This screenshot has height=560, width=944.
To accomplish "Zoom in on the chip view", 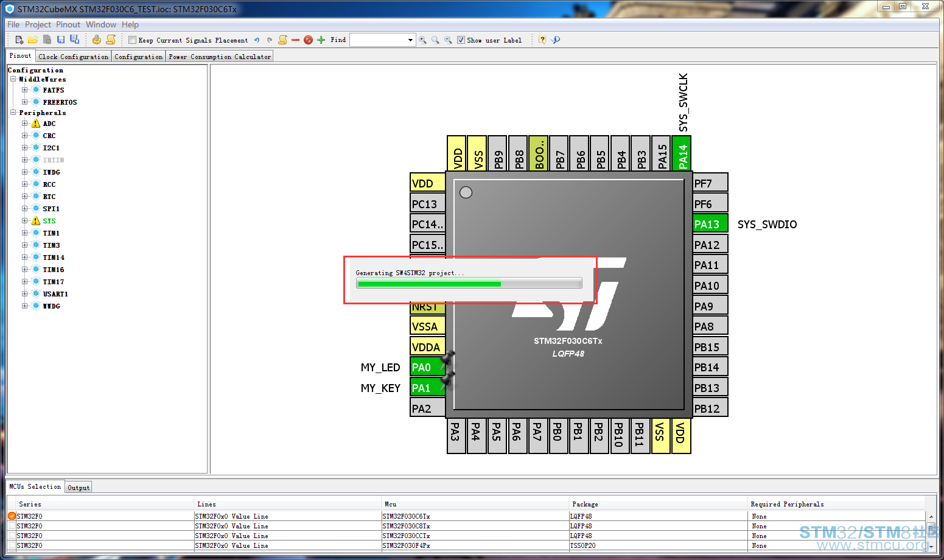I will pyautogui.click(x=422, y=40).
